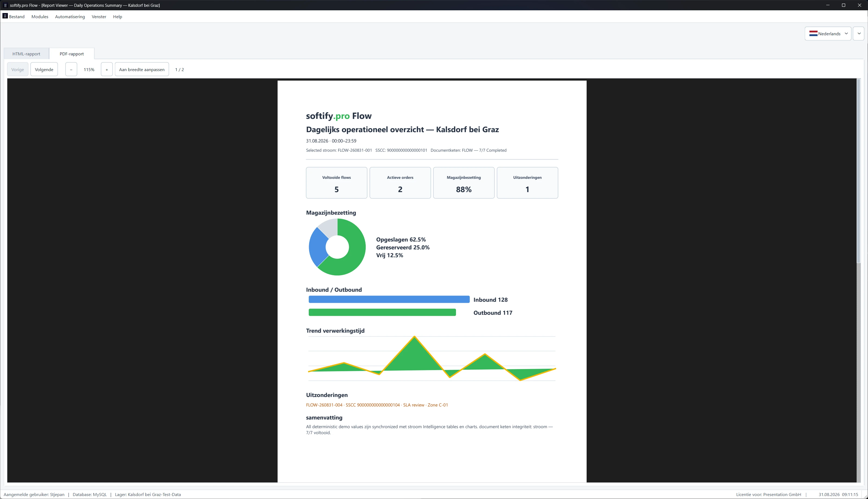Viewport: 868px width, 499px height.
Task: Open the Automatisering menu
Action: pos(70,17)
